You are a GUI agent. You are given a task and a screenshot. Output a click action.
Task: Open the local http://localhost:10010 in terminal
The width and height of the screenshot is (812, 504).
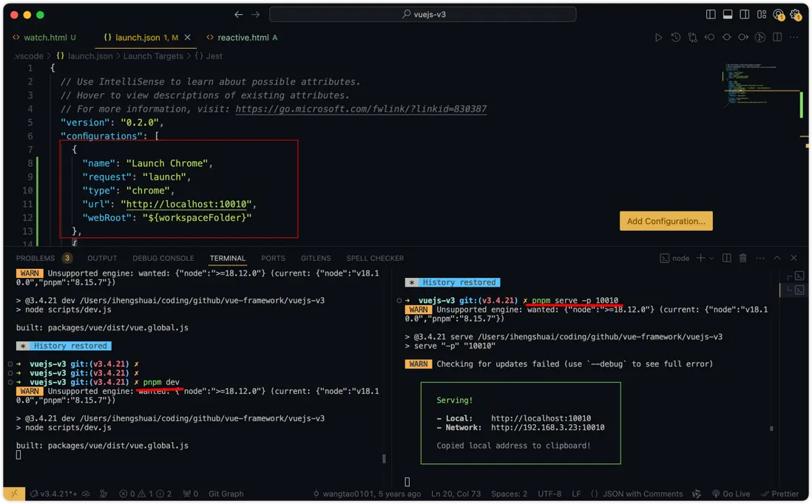pos(541,418)
